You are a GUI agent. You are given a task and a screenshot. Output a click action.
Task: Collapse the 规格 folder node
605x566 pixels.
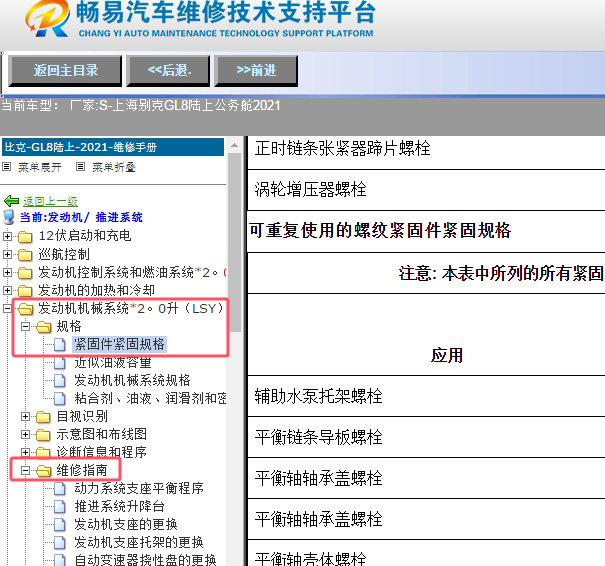point(25,326)
